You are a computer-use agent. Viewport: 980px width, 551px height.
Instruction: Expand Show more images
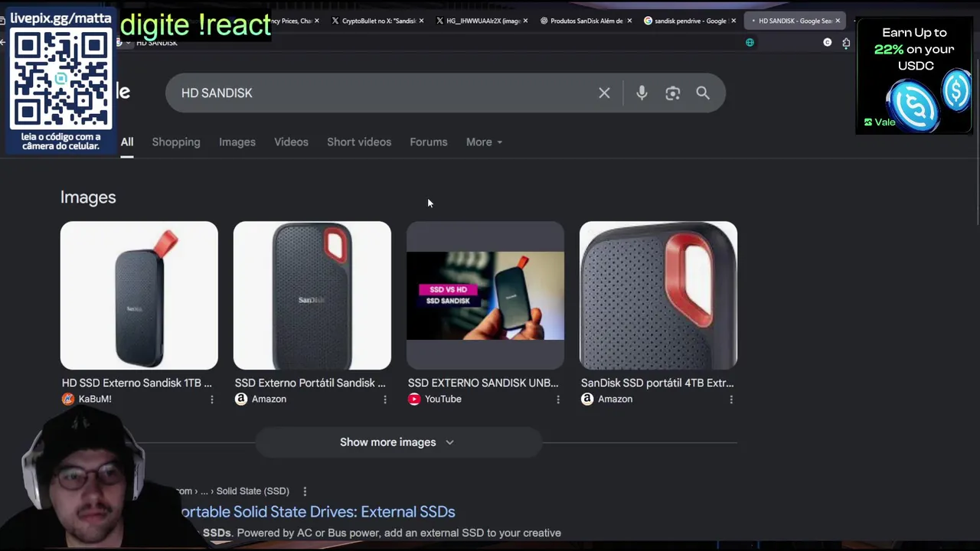click(x=398, y=442)
